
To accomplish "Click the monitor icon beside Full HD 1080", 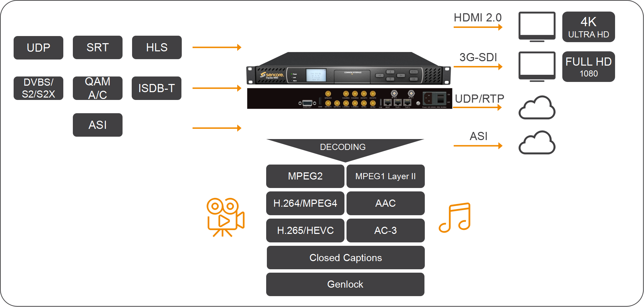I will 537,66.
